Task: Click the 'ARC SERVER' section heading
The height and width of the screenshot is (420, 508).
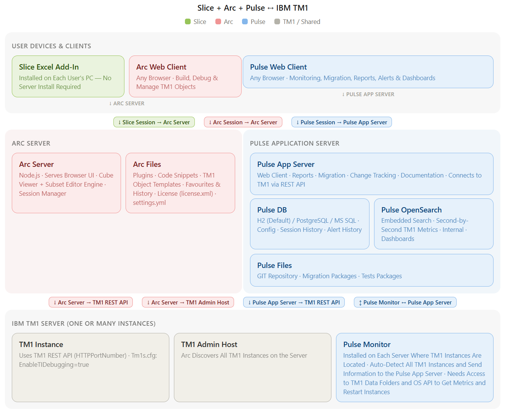Action: [x=31, y=143]
